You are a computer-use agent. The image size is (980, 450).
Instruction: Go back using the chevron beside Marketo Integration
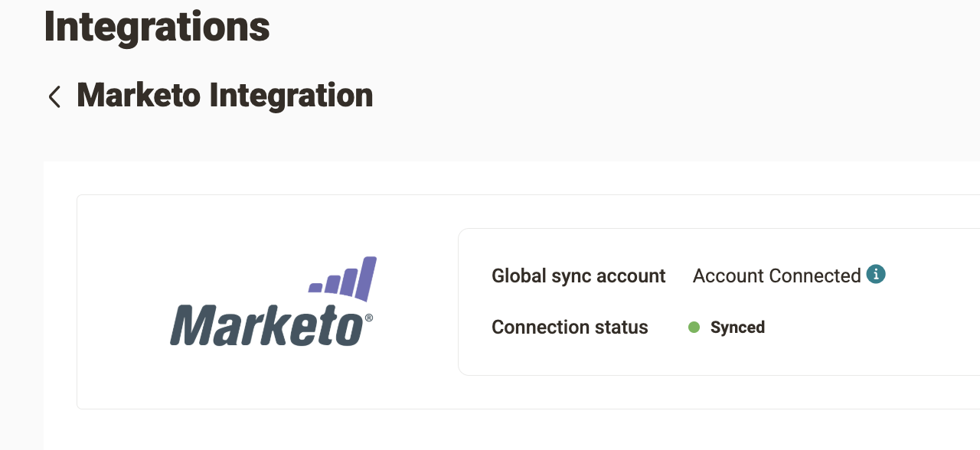click(54, 96)
